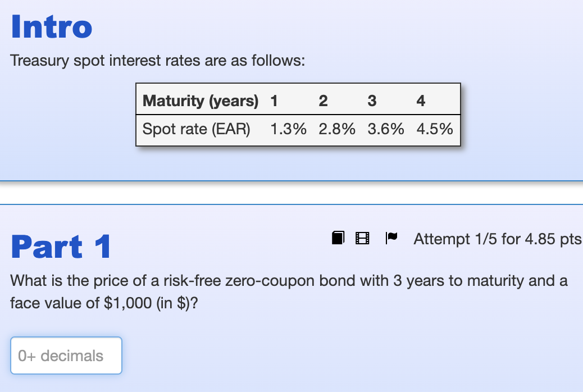Select the spot rates table

298,115
